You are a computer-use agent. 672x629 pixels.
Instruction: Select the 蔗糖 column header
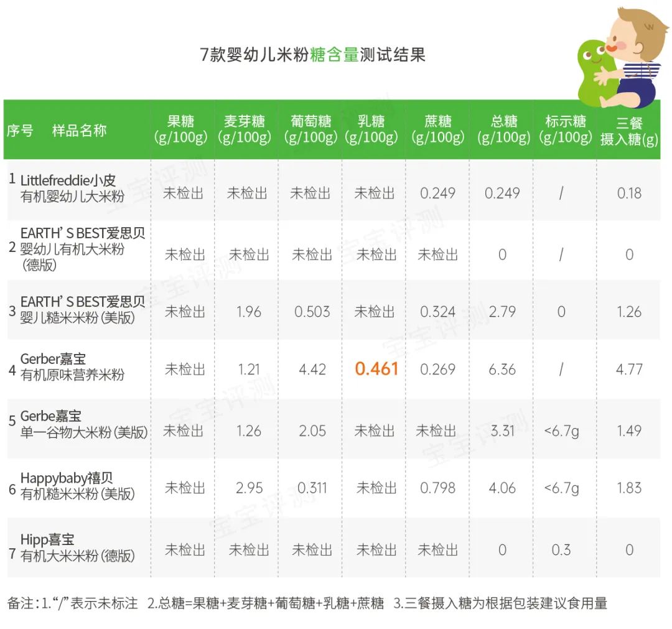click(437, 129)
